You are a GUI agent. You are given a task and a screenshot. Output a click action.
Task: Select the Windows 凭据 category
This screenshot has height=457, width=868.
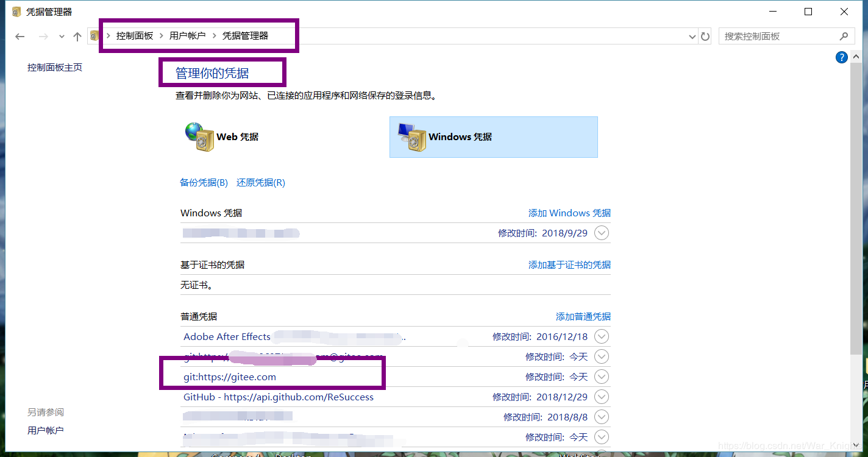pyautogui.click(x=494, y=137)
